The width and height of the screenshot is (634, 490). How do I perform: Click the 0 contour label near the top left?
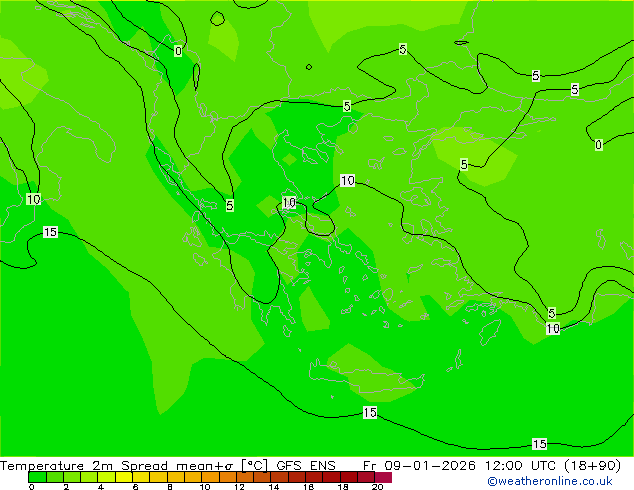coord(178,51)
